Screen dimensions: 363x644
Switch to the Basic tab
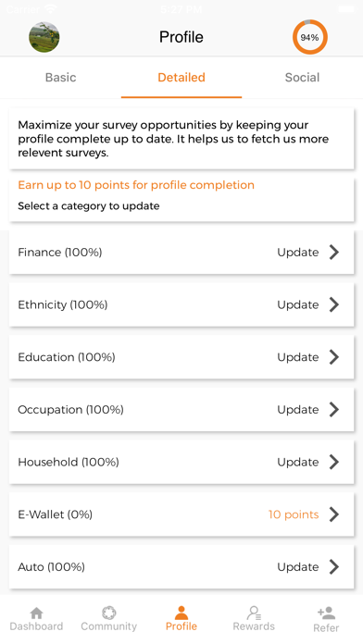coord(61,77)
